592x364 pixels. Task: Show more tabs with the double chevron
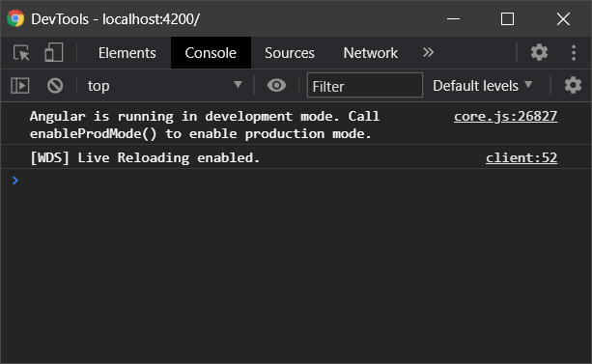[428, 52]
